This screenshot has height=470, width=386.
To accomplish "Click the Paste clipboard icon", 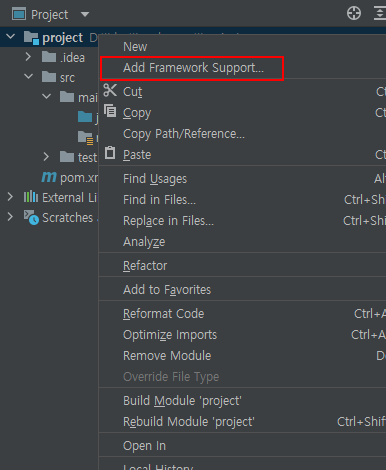I will coord(110,153).
